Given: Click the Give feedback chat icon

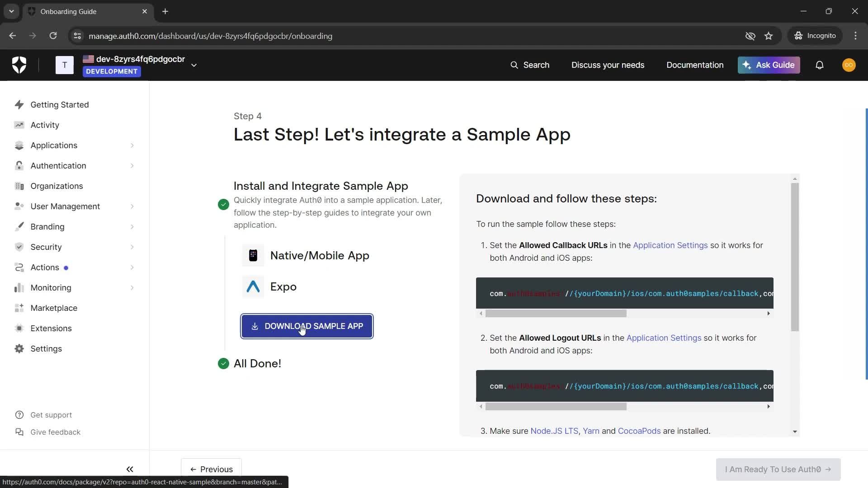Looking at the screenshot, I should (19, 432).
